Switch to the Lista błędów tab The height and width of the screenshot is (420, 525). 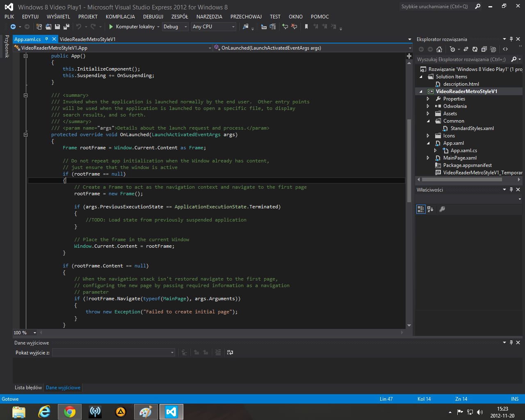pos(28,387)
